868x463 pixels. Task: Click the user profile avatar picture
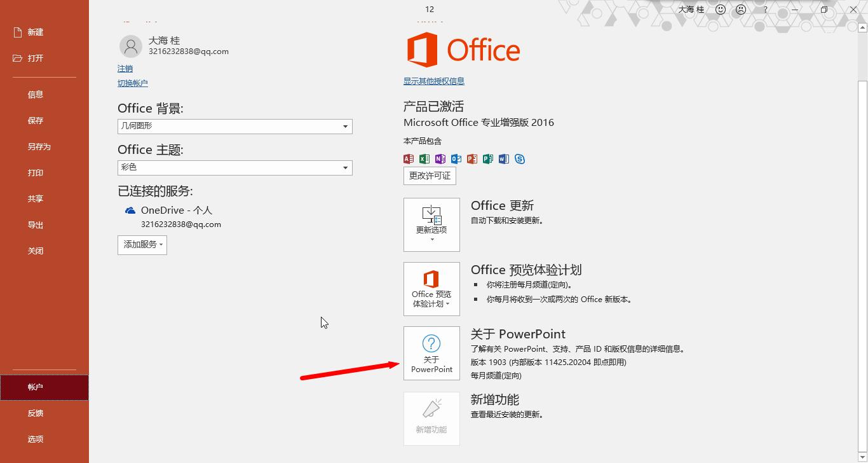[x=131, y=46]
